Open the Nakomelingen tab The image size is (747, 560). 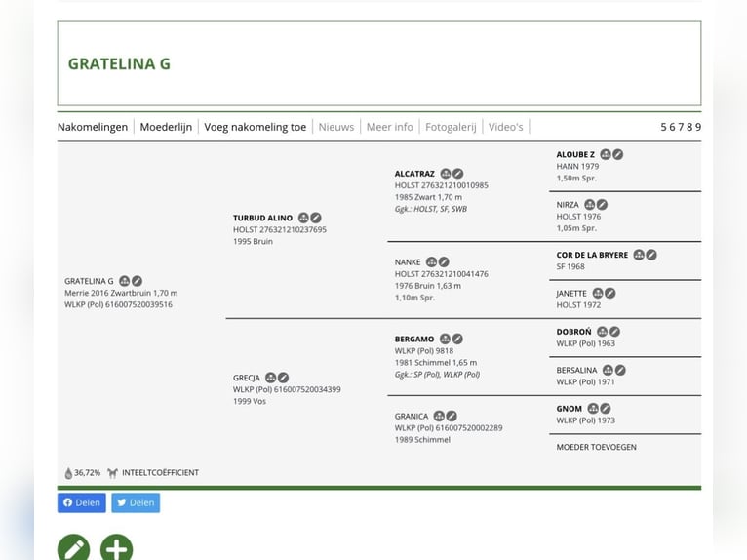93,127
